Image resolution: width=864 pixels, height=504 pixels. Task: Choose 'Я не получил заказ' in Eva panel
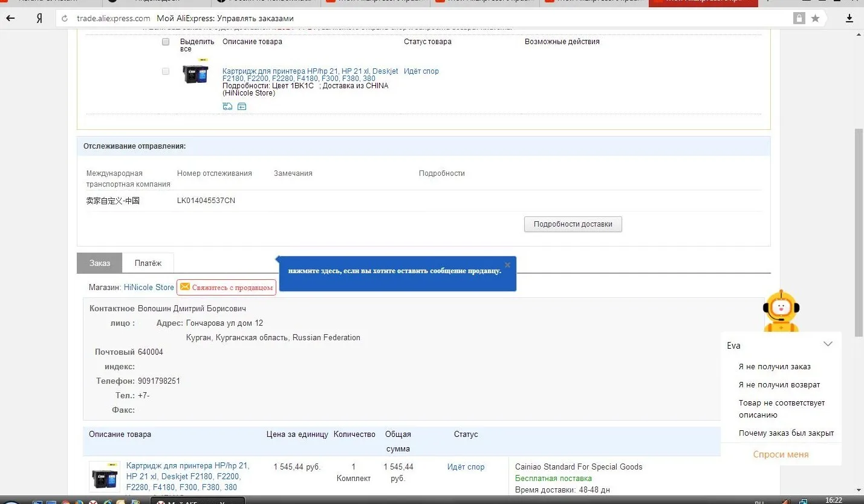tap(775, 367)
